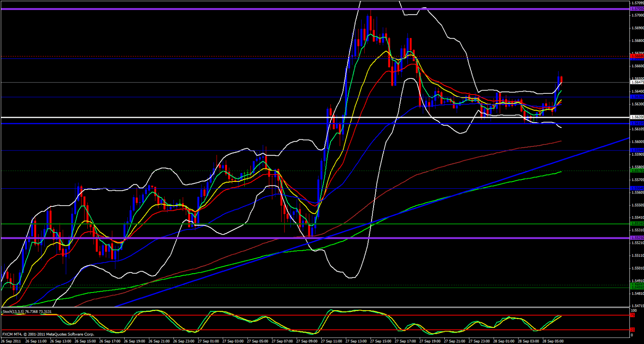The height and width of the screenshot is (344, 644).
Task: Click the FXCM MT4 copyright text
Action: click(48, 334)
